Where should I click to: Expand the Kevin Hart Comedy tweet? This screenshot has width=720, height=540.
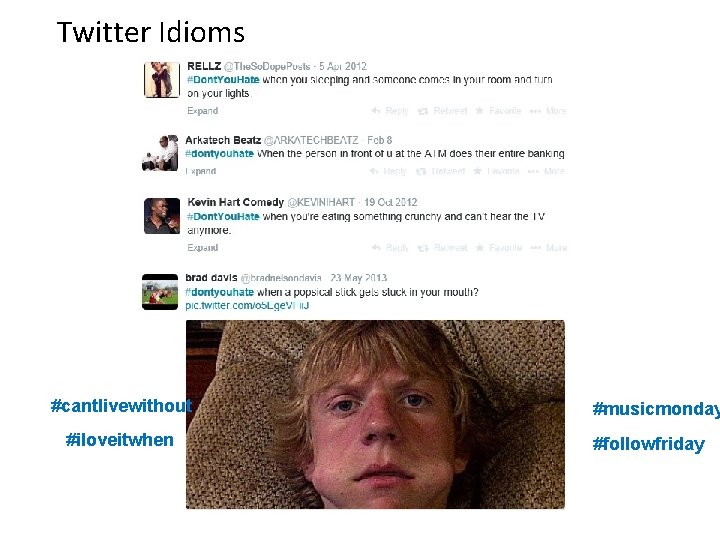(202, 248)
